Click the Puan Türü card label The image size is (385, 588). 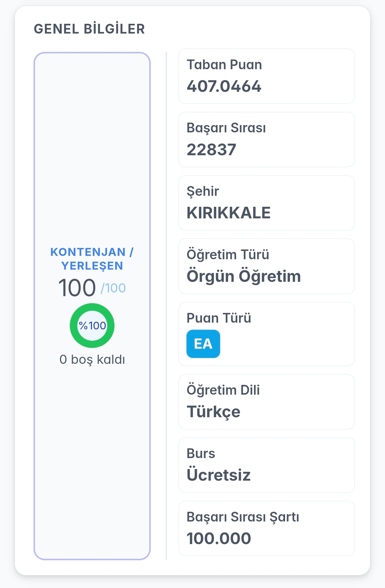[x=219, y=318]
